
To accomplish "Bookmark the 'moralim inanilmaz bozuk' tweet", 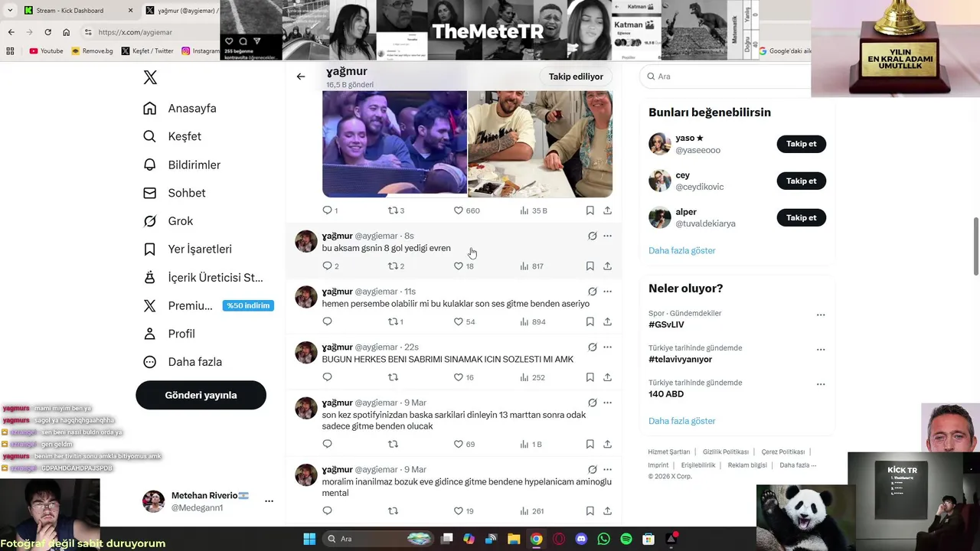I will 590,510.
